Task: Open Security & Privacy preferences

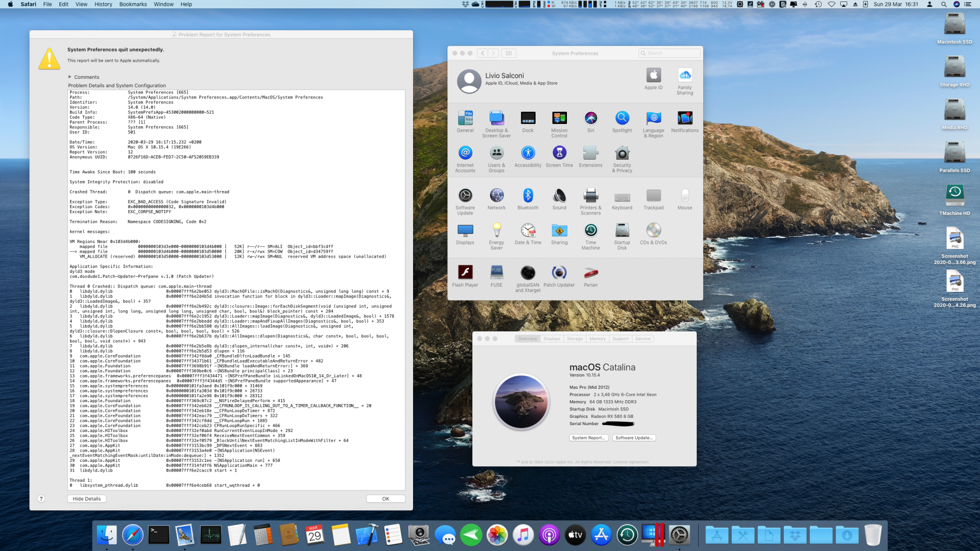Action: point(622,153)
